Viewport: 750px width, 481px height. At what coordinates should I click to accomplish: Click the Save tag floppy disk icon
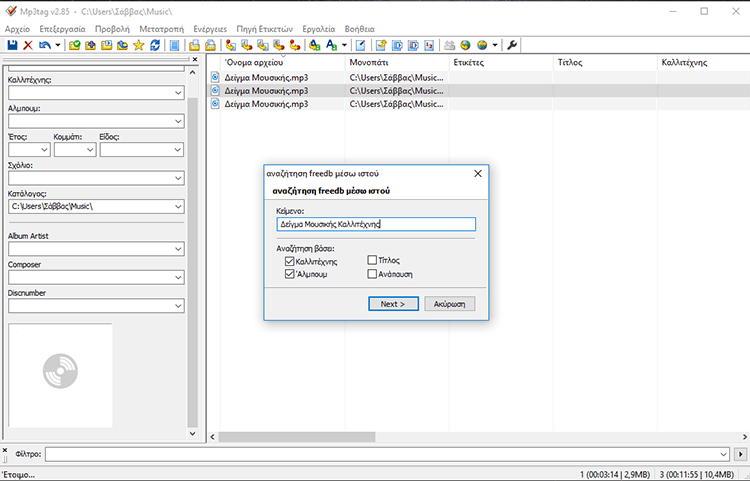coord(12,45)
